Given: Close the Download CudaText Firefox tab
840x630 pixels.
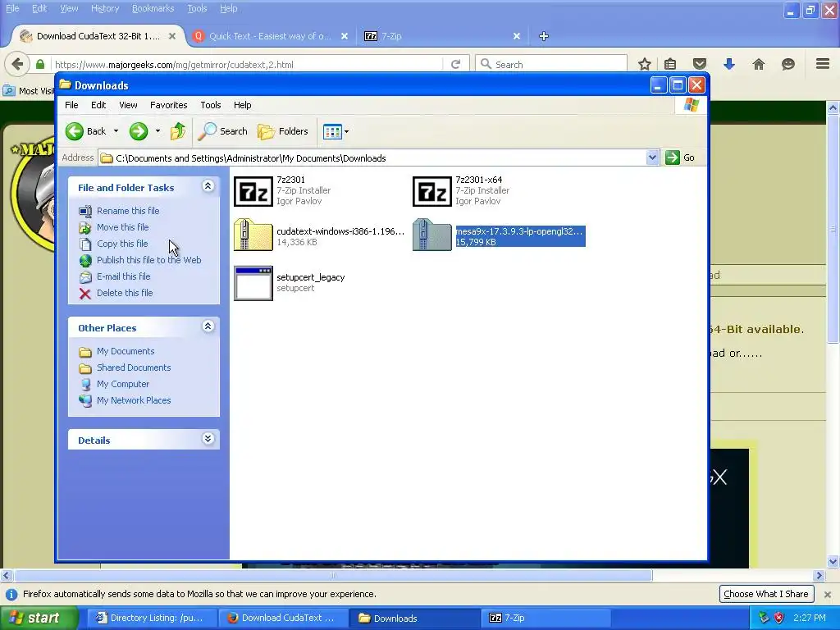Looking at the screenshot, I should click(x=172, y=36).
